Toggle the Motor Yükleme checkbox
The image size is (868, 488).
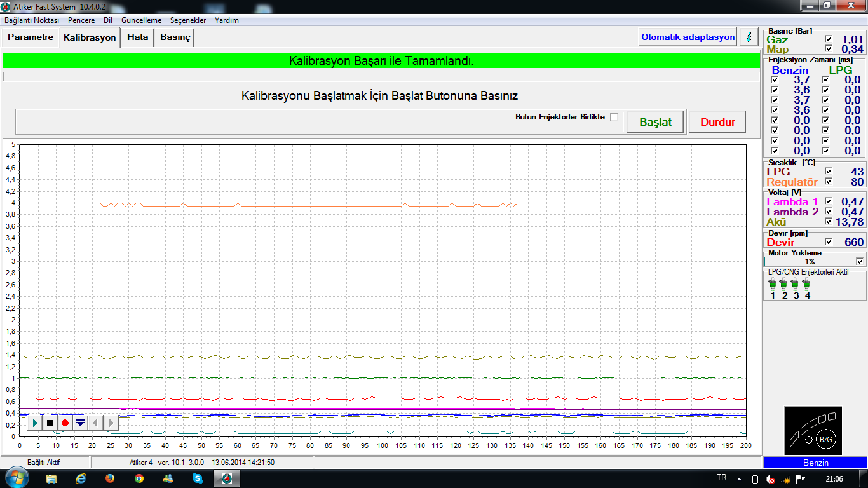860,261
